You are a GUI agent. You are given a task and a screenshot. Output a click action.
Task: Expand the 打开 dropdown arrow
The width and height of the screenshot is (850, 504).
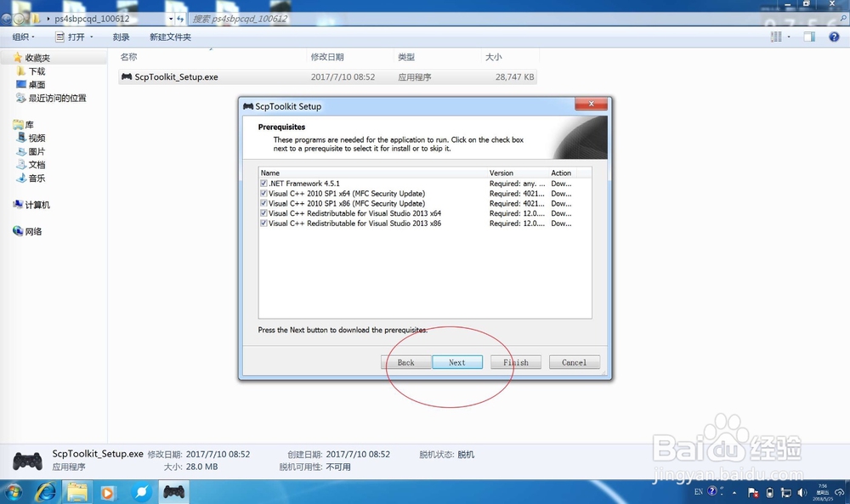pos(92,37)
